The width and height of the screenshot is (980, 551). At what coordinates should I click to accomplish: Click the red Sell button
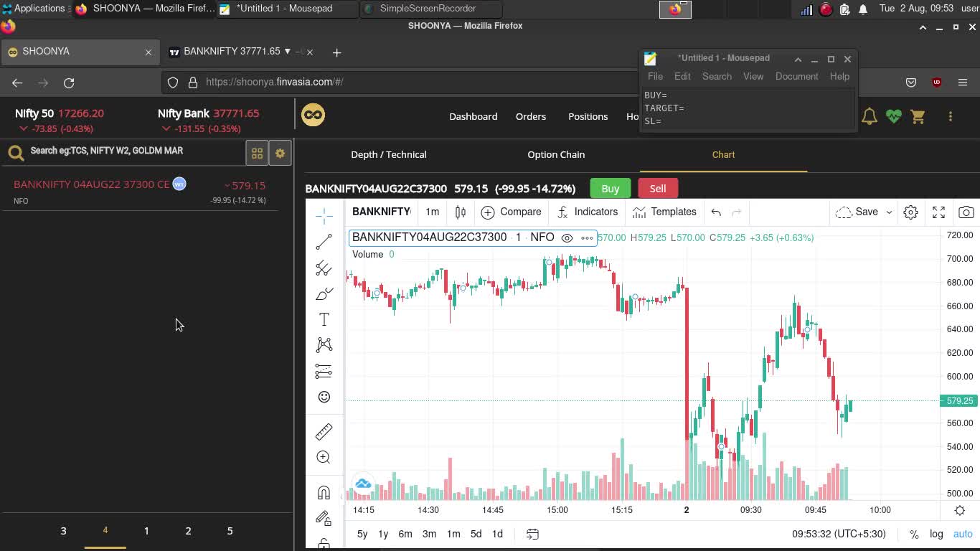(657, 189)
